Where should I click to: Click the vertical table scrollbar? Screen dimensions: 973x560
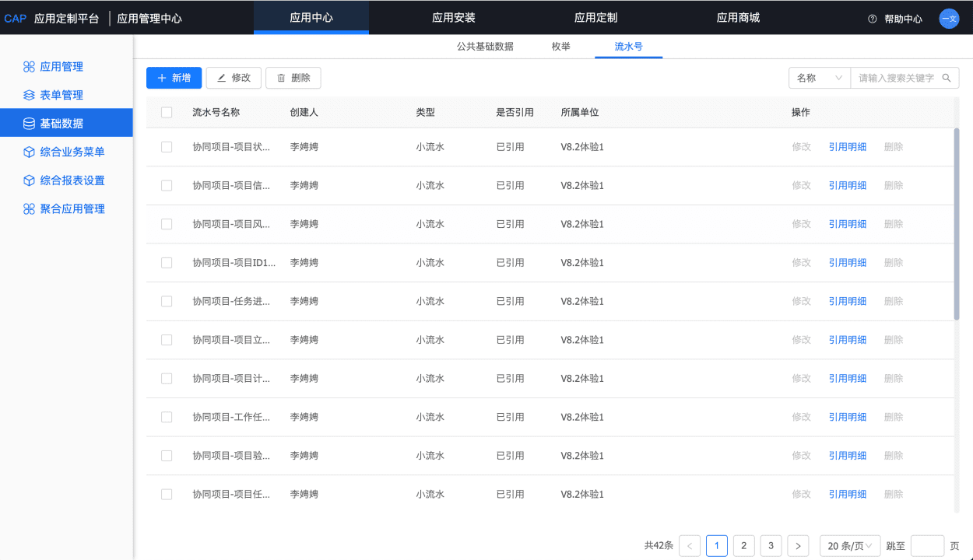click(957, 224)
